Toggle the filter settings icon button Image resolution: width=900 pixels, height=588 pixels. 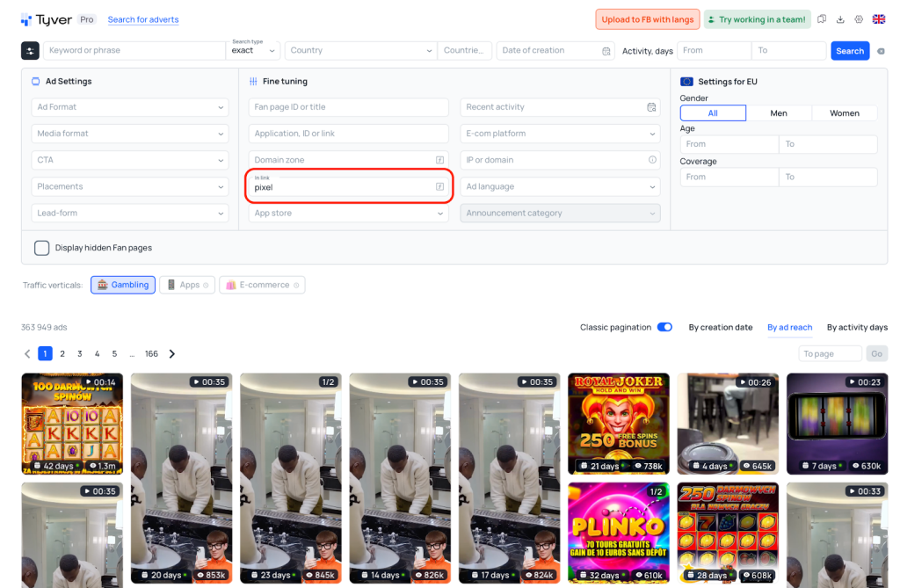[30, 51]
